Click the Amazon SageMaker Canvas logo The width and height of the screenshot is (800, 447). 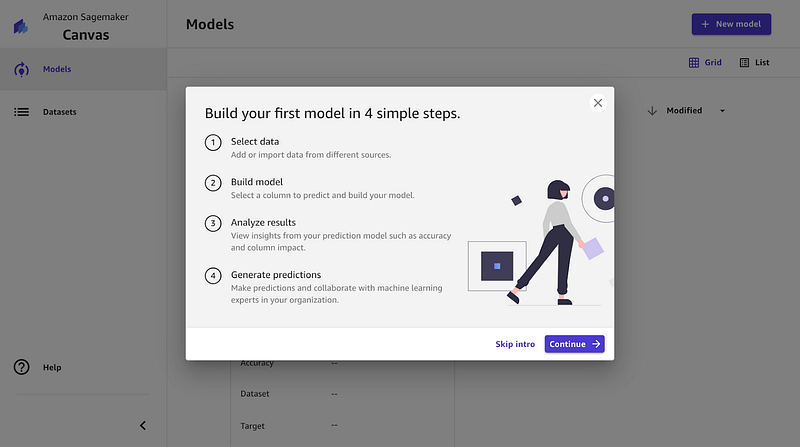[x=20, y=27]
